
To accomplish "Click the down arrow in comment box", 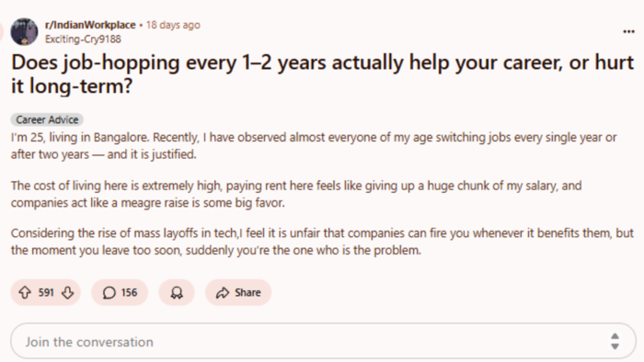I will click(x=615, y=346).
